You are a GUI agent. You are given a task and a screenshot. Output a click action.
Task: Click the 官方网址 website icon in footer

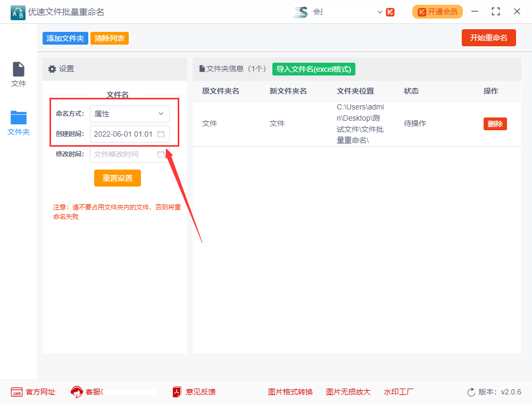coord(16,392)
